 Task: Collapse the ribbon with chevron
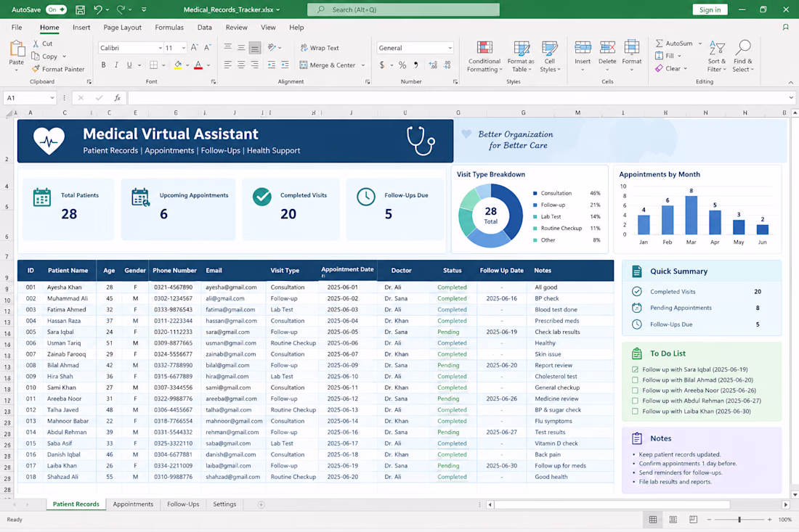pyautogui.click(x=790, y=82)
